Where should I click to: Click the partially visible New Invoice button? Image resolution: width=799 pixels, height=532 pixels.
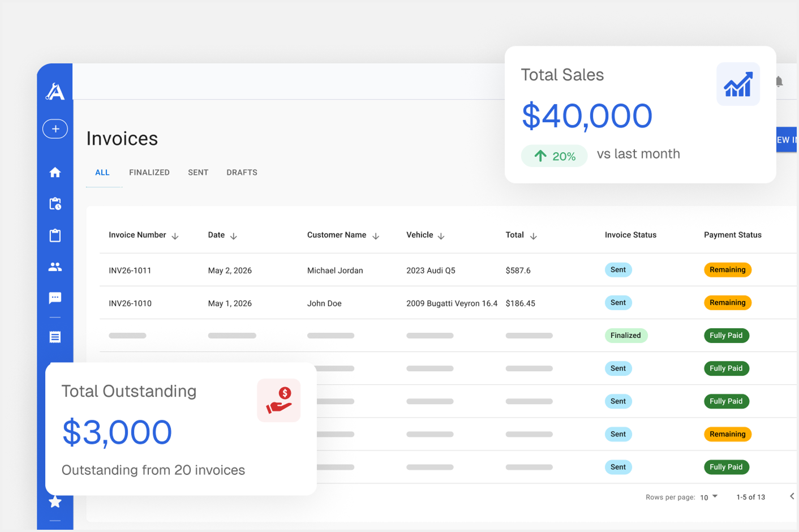(x=786, y=140)
